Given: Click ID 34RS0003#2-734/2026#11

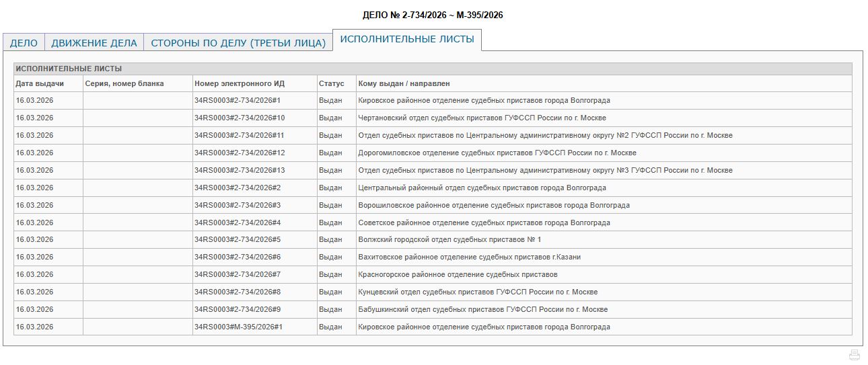Looking at the screenshot, I should 240,135.
